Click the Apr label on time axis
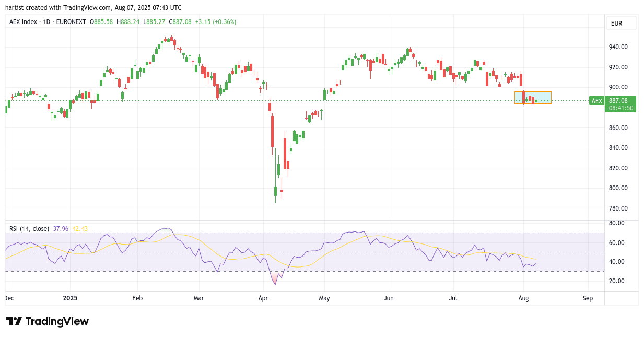 (x=263, y=298)
